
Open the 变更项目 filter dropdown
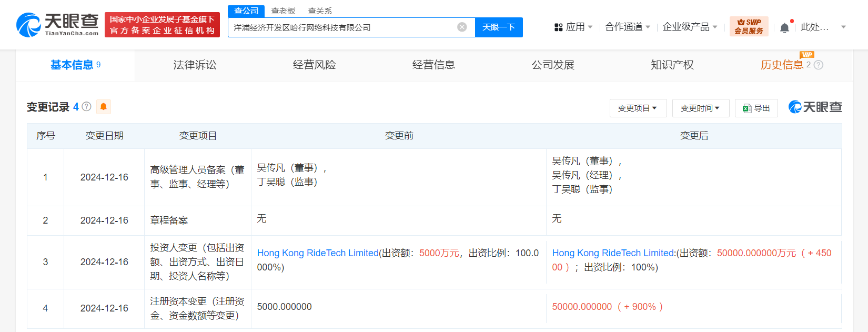coord(638,108)
